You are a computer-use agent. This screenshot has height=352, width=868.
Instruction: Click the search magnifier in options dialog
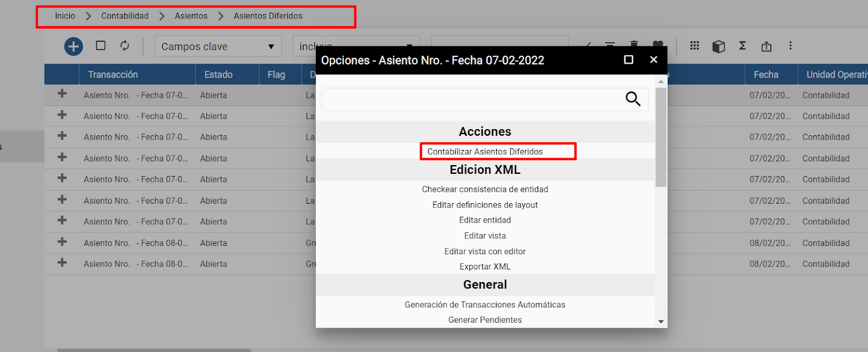point(633,99)
